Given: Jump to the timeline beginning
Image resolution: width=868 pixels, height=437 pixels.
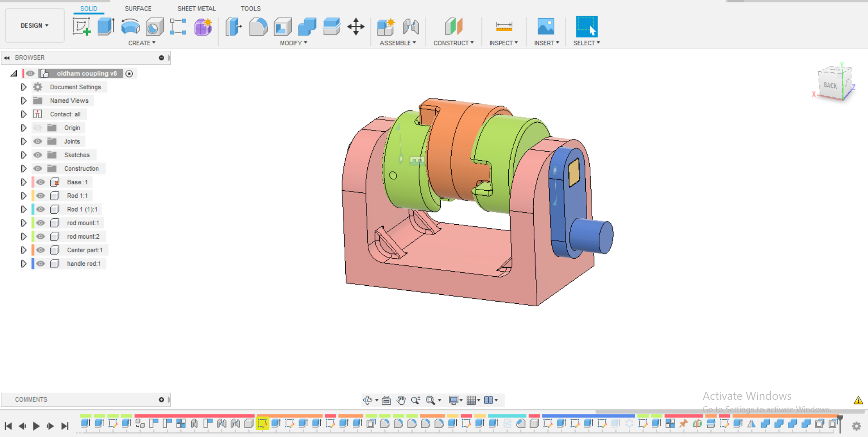Looking at the screenshot, I should point(8,426).
